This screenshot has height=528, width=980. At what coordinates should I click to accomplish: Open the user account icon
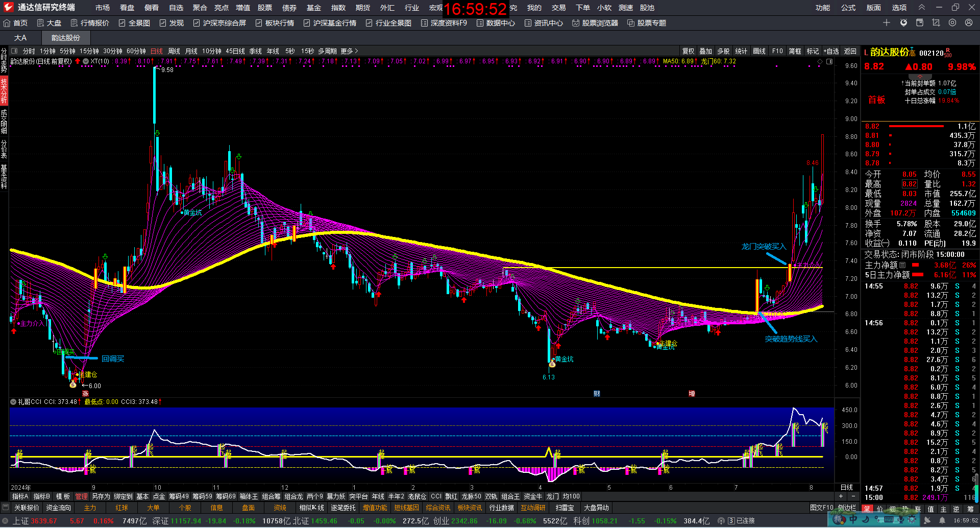click(969, 22)
